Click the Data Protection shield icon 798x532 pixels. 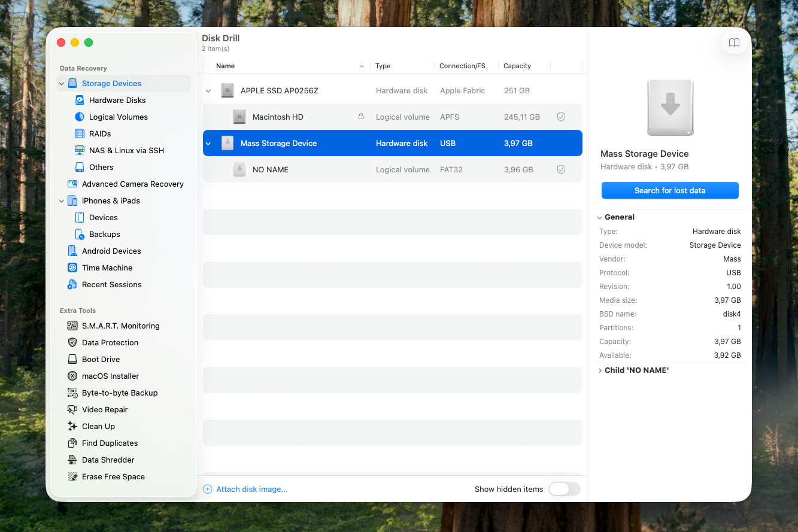[x=72, y=342]
